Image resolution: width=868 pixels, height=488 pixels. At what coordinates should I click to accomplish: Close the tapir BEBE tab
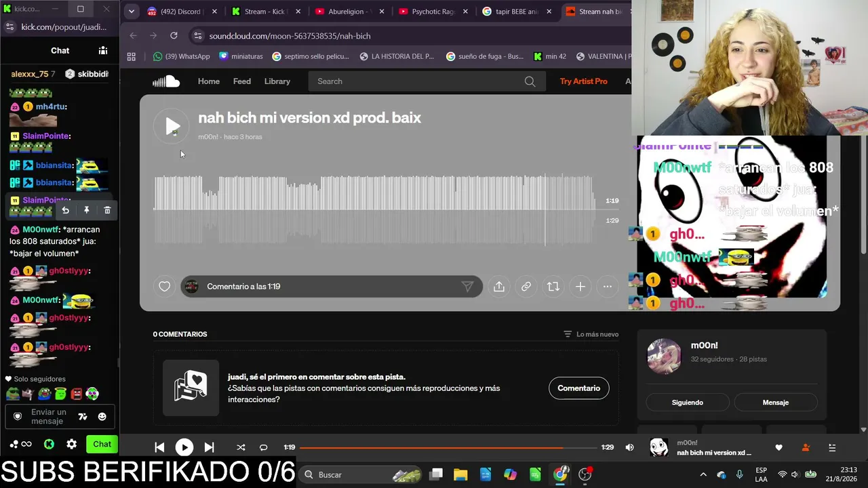549,12
